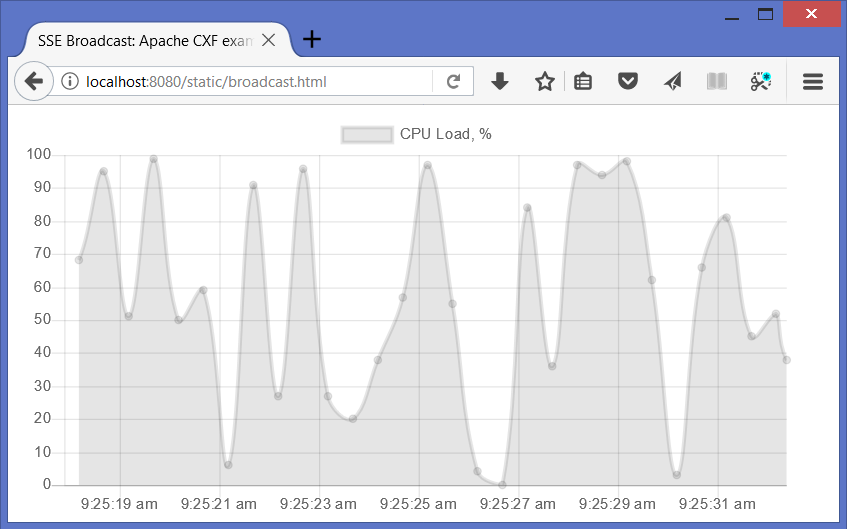
Task: Click the 9:25:29 am axis label
Action: [617, 504]
